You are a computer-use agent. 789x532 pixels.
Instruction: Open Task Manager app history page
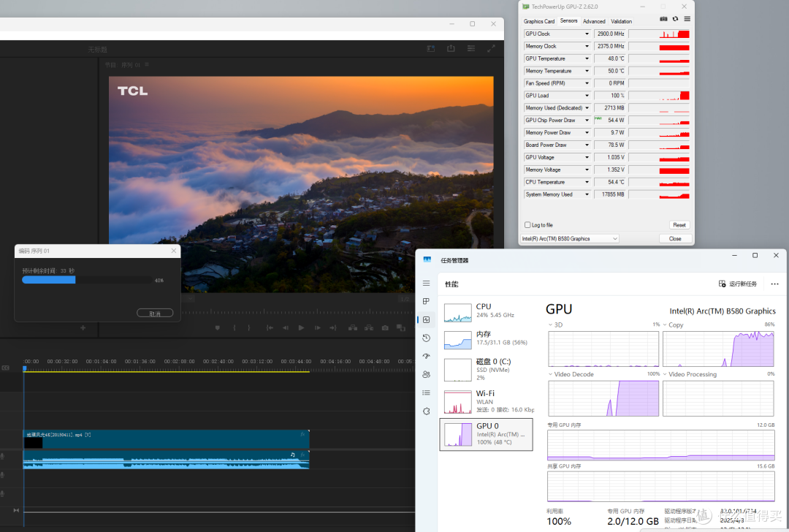[427, 338]
